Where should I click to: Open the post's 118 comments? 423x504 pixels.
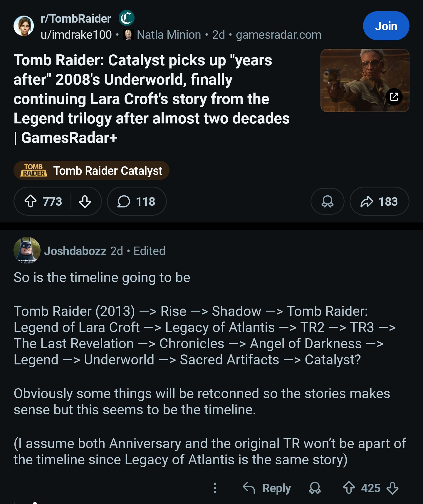pos(137,202)
